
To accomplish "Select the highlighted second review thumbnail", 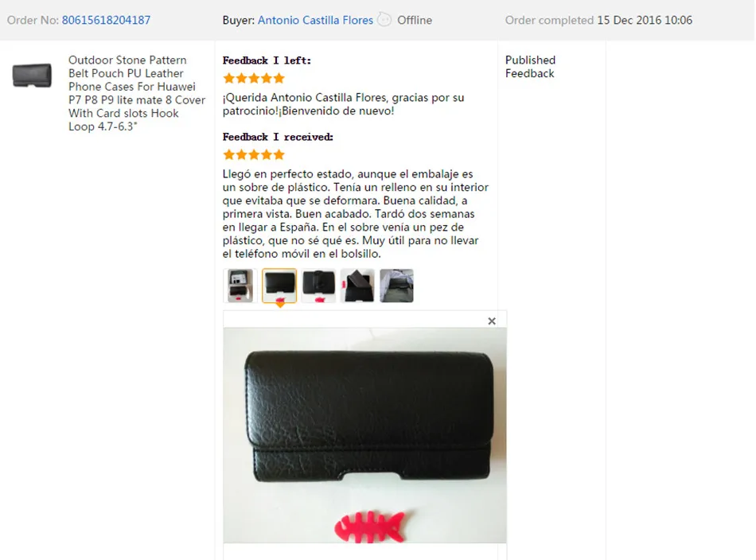I will click(279, 286).
